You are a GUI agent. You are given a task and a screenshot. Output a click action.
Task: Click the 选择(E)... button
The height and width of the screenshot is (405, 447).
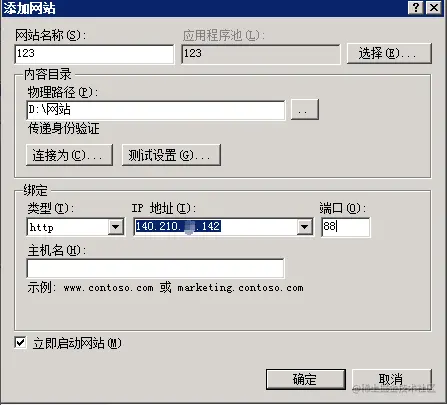389,53
